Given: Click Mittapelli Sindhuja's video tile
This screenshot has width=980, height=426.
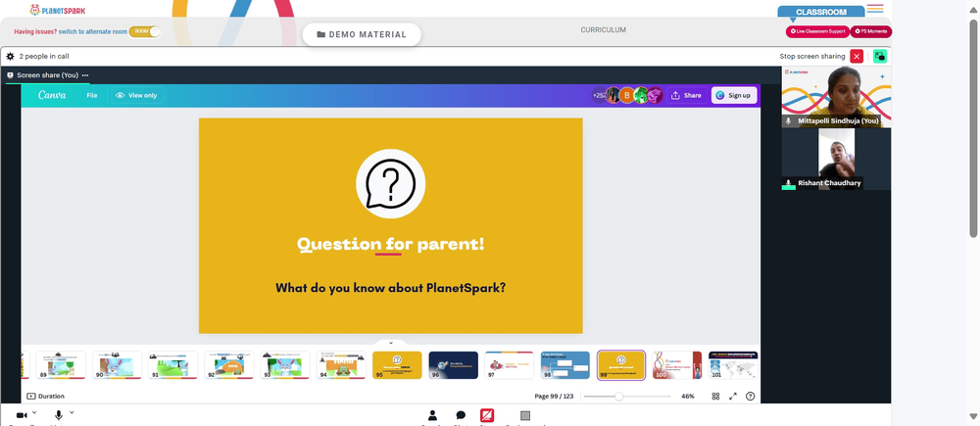Looking at the screenshot, I should pyautogui.click(x=836, y=97).
